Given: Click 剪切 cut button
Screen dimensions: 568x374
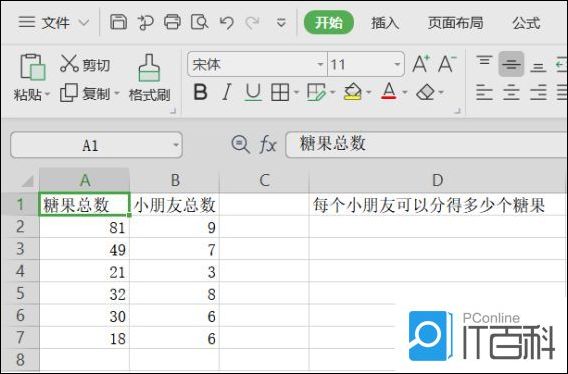Looking at the screenshot, I should click(x=84, y=65).
